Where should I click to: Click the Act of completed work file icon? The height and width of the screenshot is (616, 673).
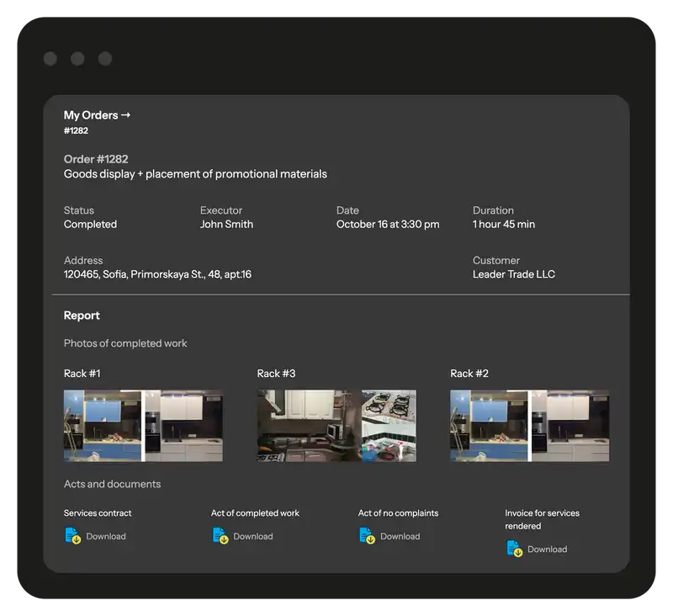(220, 536)
